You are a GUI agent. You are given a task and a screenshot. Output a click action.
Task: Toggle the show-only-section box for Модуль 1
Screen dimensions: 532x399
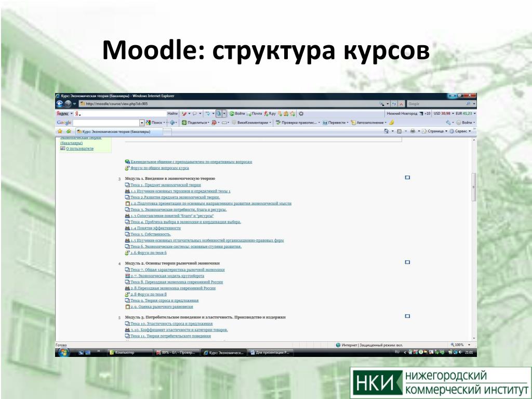coord(407,178)
